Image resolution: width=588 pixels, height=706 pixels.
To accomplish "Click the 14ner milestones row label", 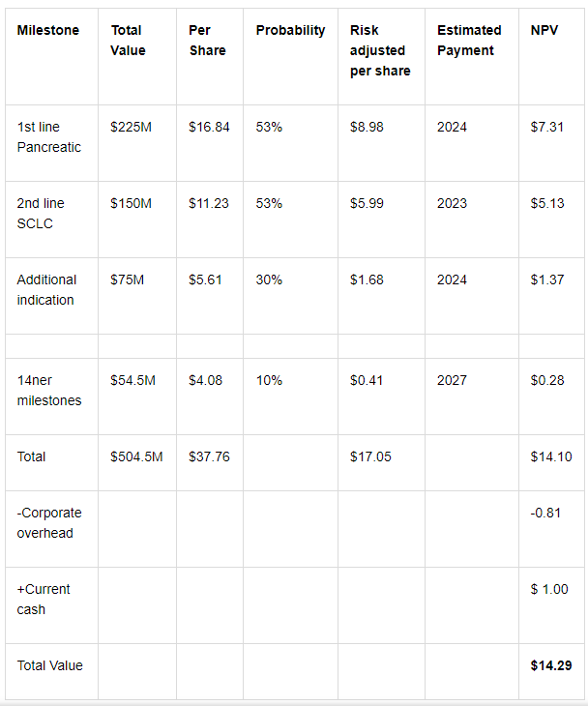I will click(x=49, y=391).
